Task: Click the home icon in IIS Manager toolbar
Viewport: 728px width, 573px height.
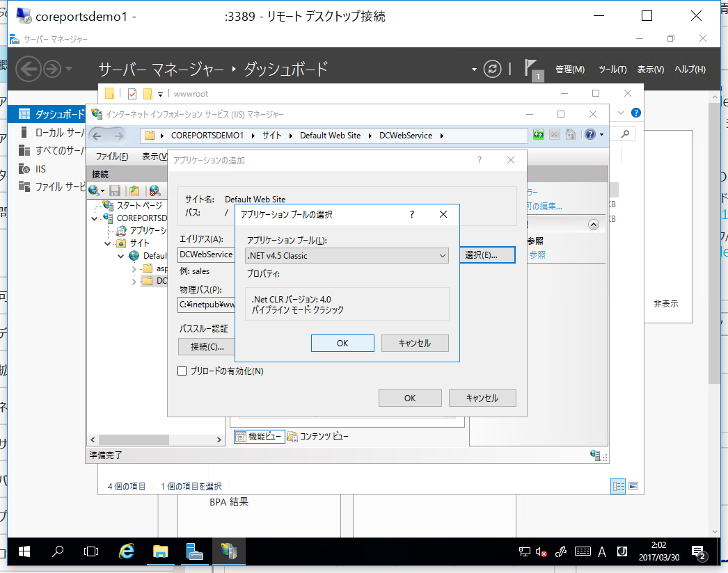Action: click(571, 134)
